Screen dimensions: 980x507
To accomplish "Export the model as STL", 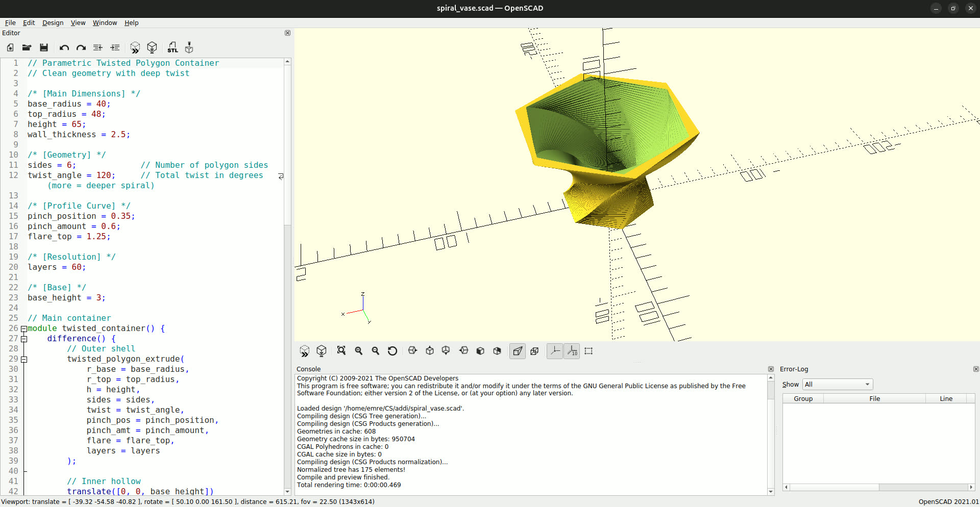I will point(173,47).
